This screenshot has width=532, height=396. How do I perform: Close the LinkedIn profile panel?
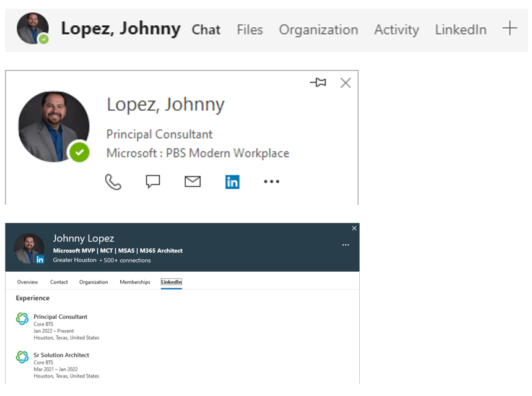tap(354, 228)
